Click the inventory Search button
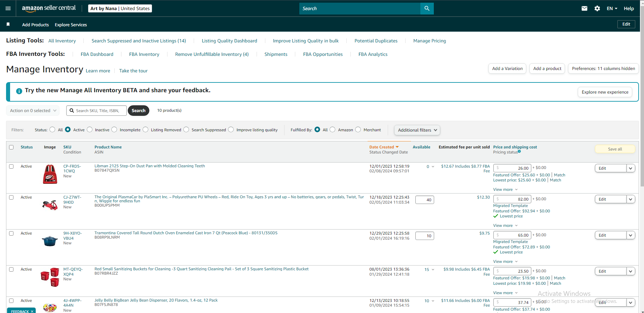 point(139,110)
